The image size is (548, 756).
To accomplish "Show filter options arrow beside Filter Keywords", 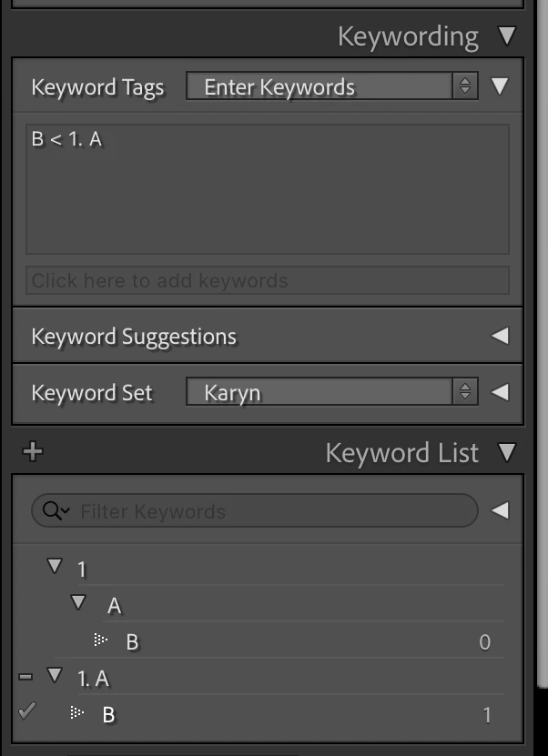I will pyautogui.click(x=500, y=510).
